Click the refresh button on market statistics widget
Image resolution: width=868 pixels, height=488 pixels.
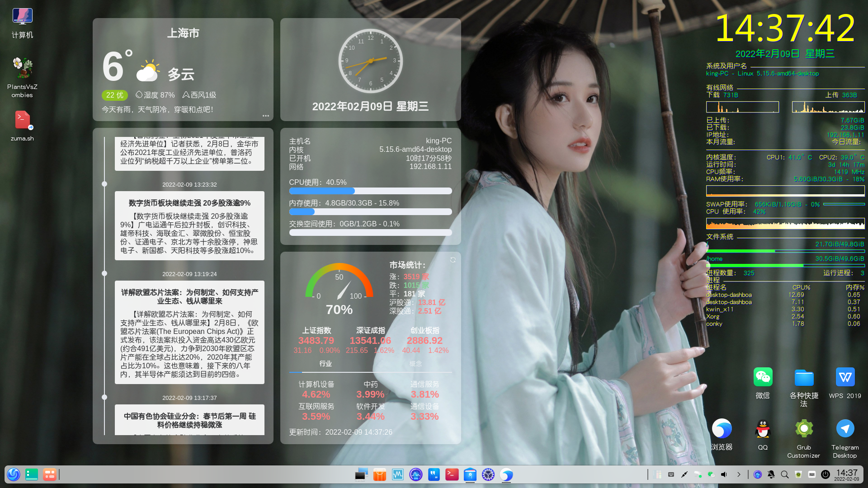[x=453, y=260]
